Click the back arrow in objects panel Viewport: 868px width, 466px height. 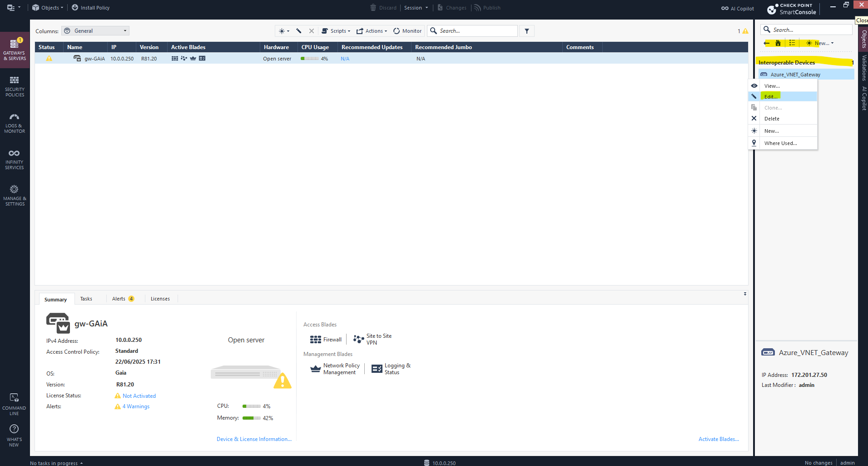(x=767, y=43)
